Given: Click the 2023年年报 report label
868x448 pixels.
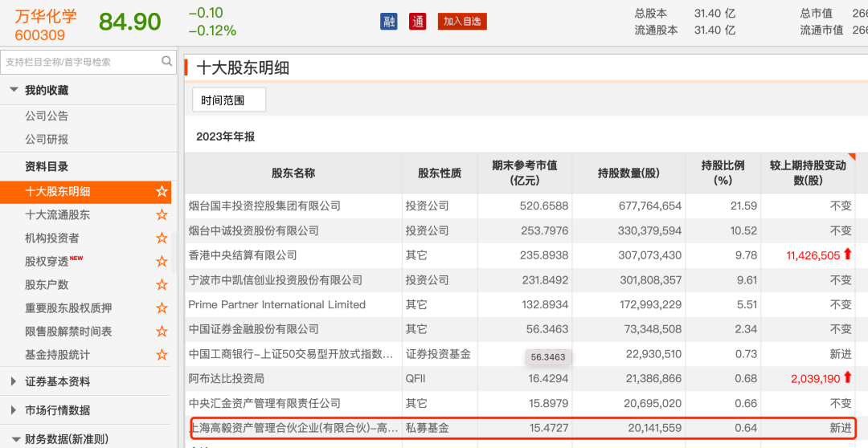Looking at the screenshot, I should tap(225, 136).
